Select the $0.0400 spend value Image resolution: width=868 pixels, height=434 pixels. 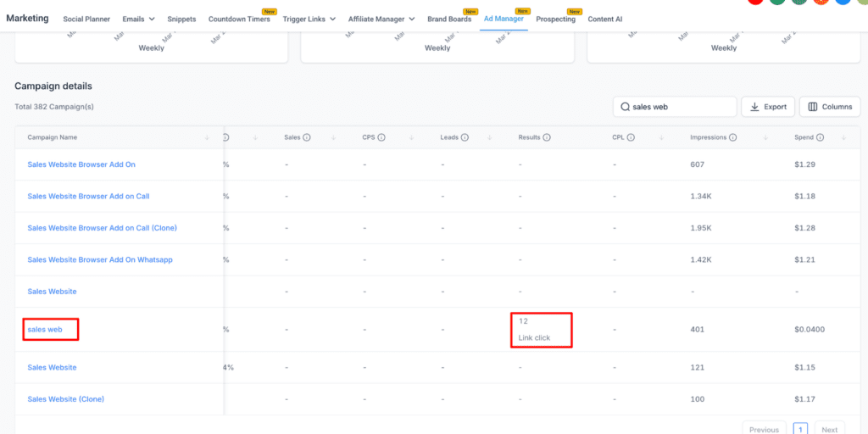click(810, 330)
